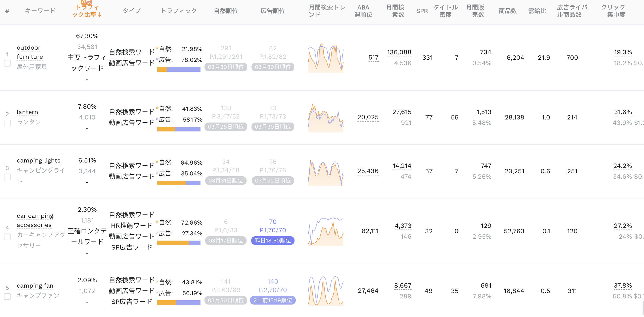This screenshot has height=317, width=644.
Task: Open the outdoor furniture keyword link
Action: click(x=30, y=52)
